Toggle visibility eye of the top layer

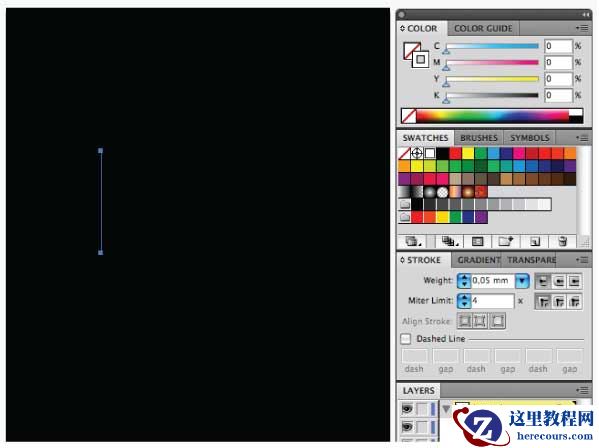pyautogui.click(x=407, y=409)
